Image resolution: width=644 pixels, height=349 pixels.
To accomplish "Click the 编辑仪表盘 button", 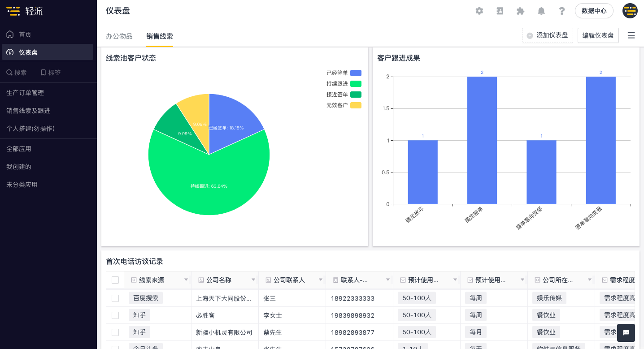I will click(598, 35).
